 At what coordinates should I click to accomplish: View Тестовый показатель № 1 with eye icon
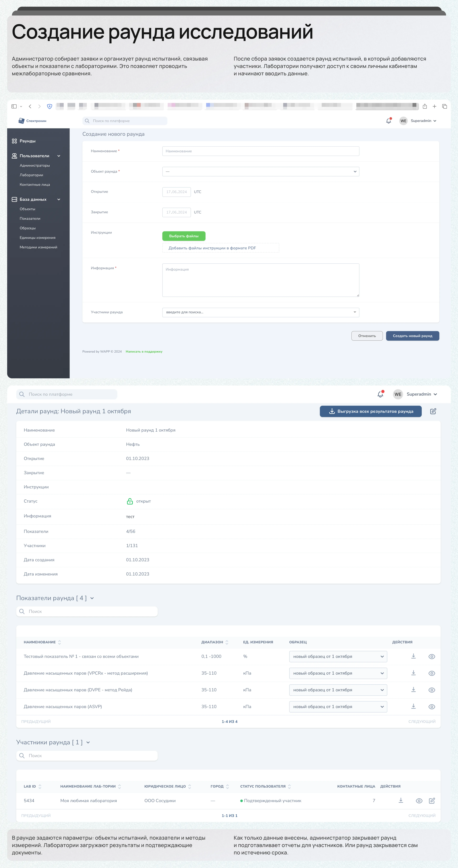(x=431, y=656)
